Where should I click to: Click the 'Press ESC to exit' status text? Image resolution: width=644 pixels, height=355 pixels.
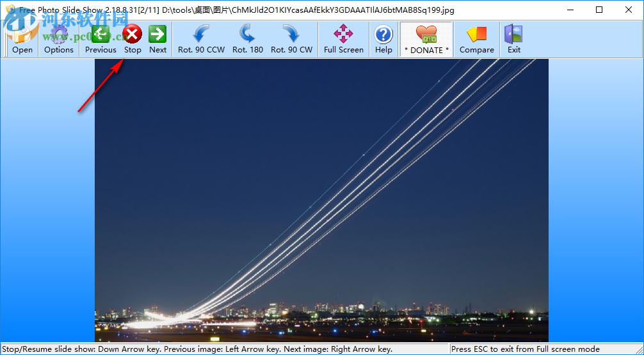coord(526,349)
